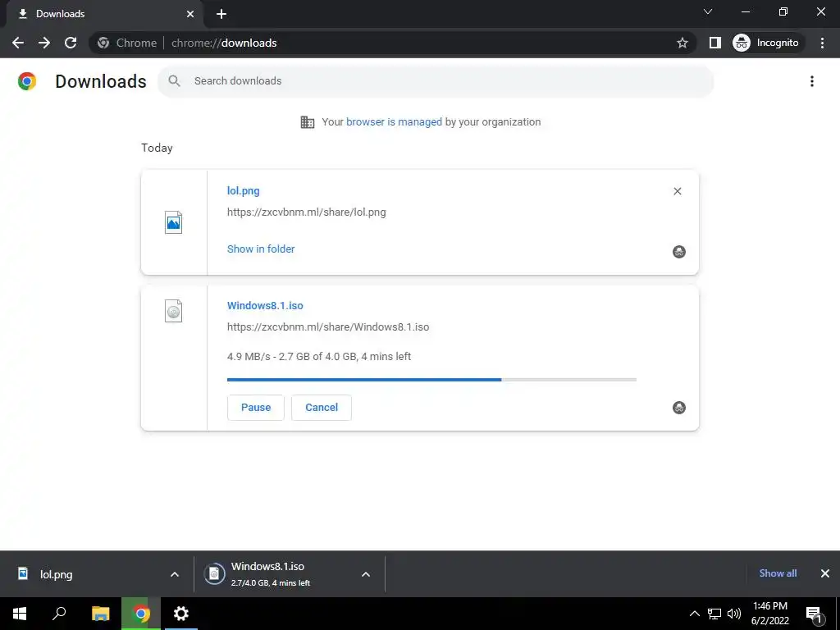This screenshot has width=840, height=630.
Task: Click the search magnifier icon in downloads
Action: point(174,81)
